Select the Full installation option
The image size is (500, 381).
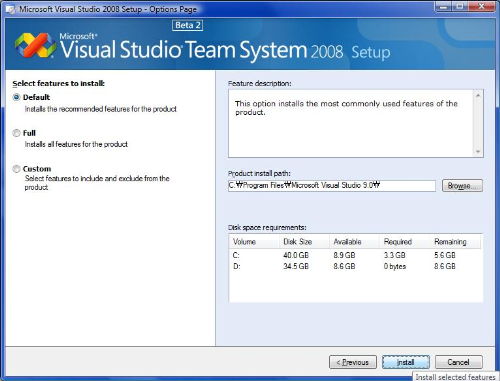pos(16,133)
